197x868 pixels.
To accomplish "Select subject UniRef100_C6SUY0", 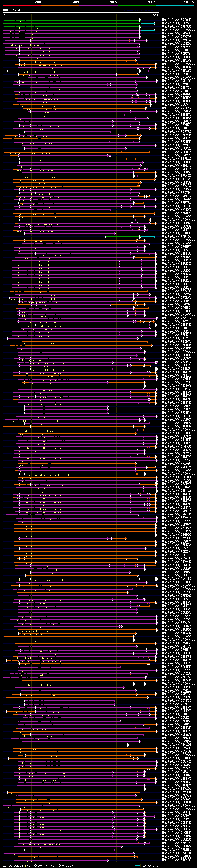I will coord(177,542).
